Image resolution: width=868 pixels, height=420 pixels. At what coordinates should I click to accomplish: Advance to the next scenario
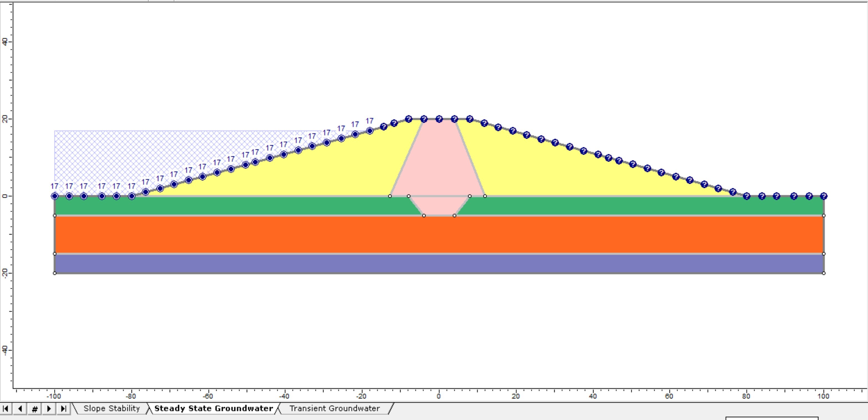48,408
